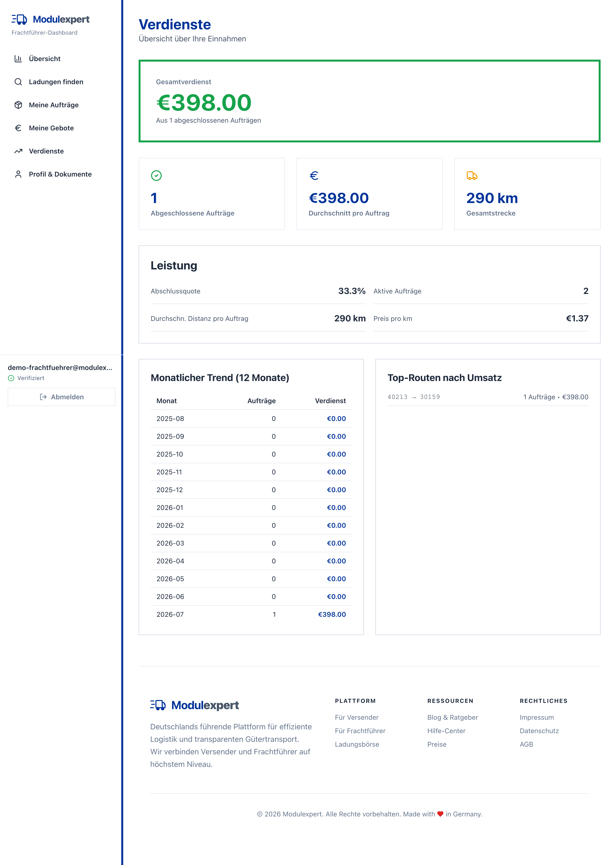Click the Monat column header
Image resolution: width=616 pixels, height=865 pixels.
167,401
